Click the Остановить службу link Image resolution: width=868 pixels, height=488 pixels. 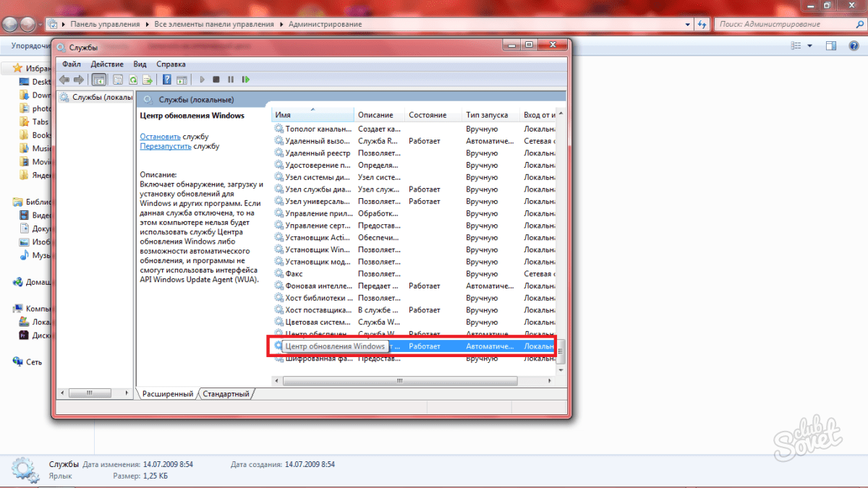click(x=160, y=136)
